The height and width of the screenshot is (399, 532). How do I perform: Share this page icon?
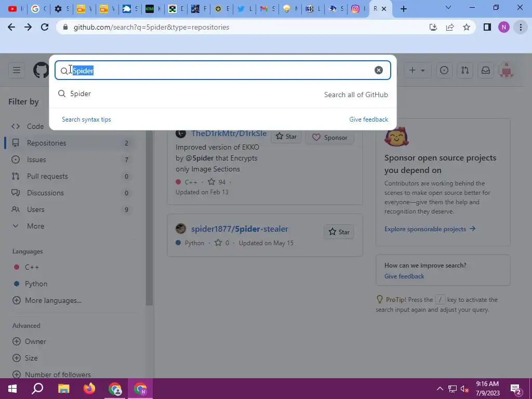tap(450, 27)
